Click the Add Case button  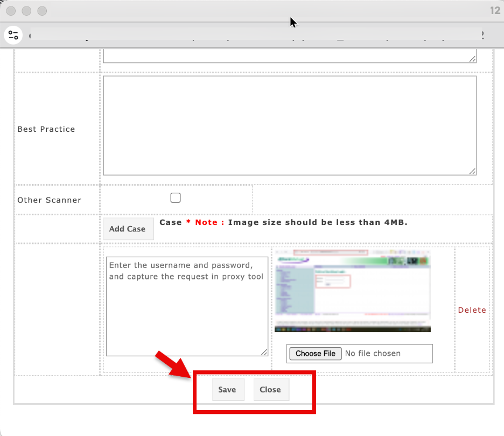tap(128, 229)
